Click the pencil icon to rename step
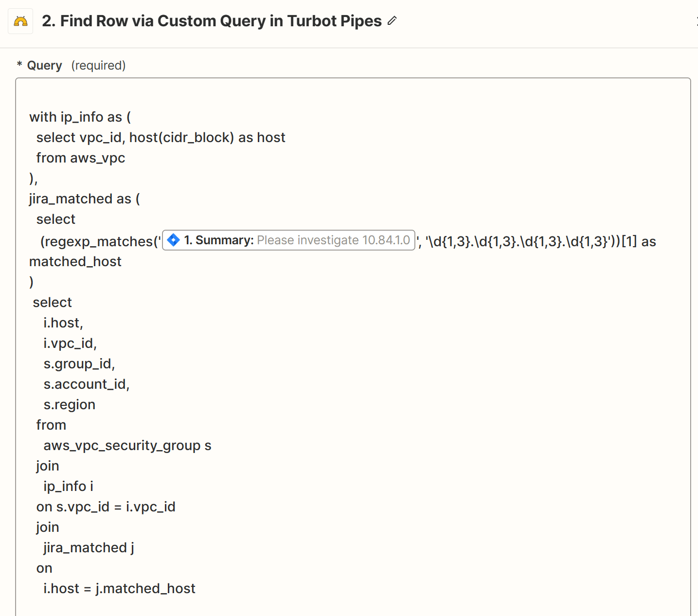Viewport: 698px width, 616px height. coord(392,21)
